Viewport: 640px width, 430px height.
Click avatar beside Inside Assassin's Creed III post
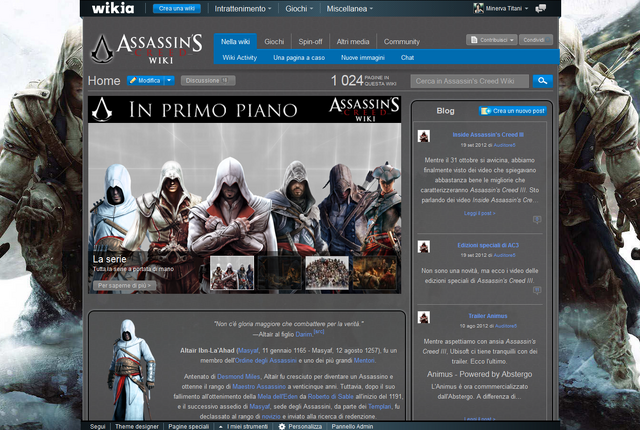(x=424, y=136)
